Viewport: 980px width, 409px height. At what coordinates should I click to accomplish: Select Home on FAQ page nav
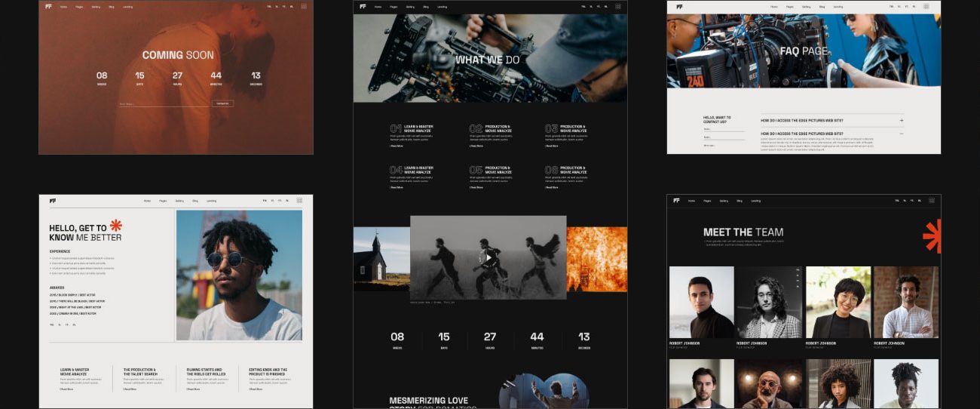pyautogui.click(x=774, y=6)
